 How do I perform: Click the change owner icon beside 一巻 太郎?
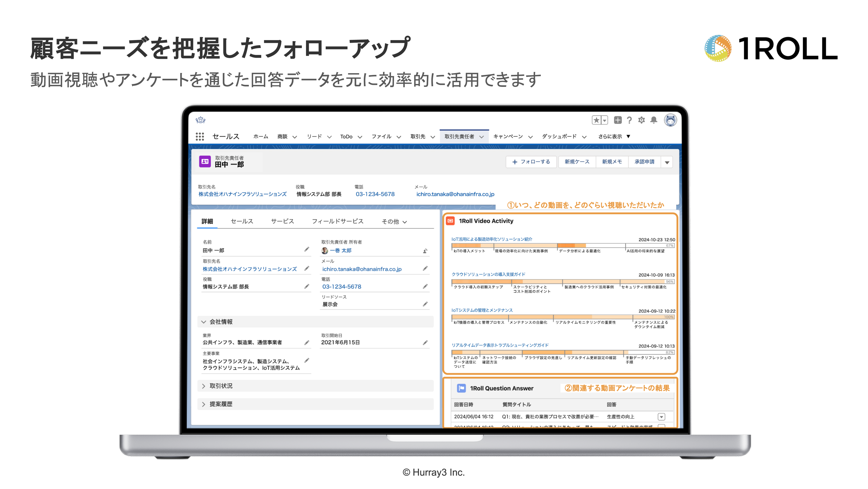(x=425, y=251)
